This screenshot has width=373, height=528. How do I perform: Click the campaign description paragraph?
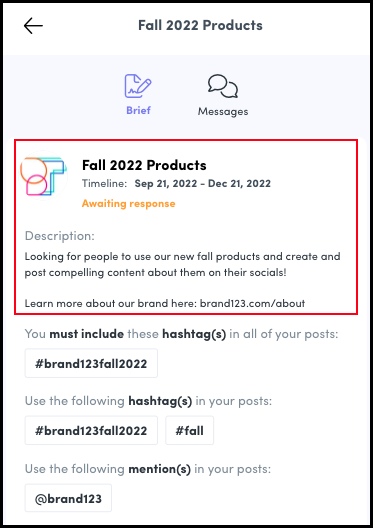tap(182, 264)
